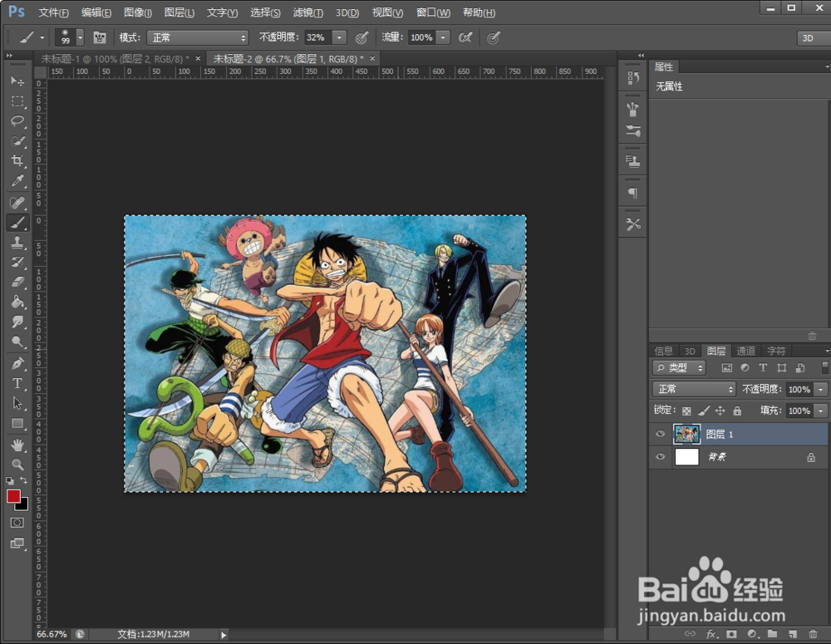Screen dimensions: 831x644
Task: Select the Spot Healing Brush tool
Action: click(x=17, y=203)
